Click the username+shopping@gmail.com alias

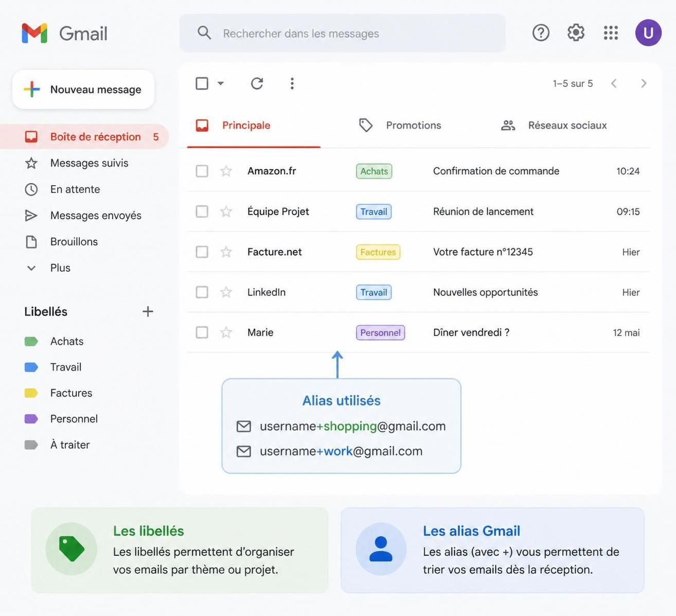tap(352, 426)
